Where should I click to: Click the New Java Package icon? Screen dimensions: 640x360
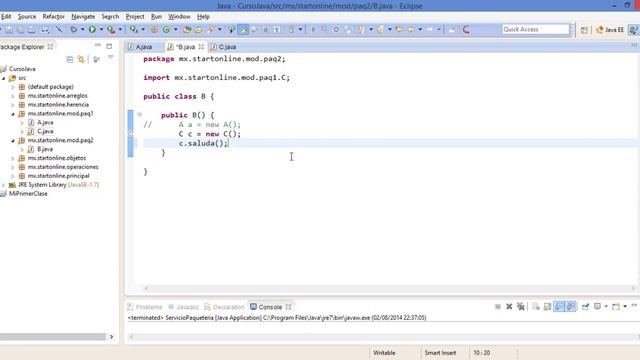(154, 29)
